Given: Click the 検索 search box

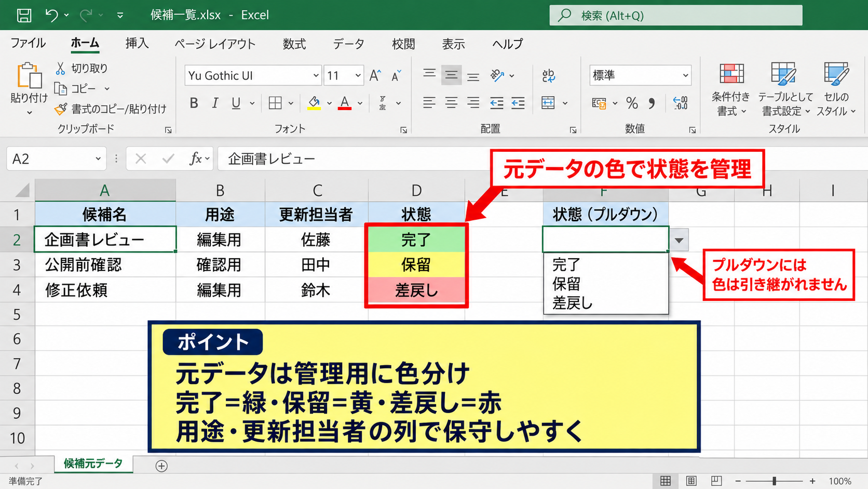Looking at the screenshot, I should pos(676,16).
